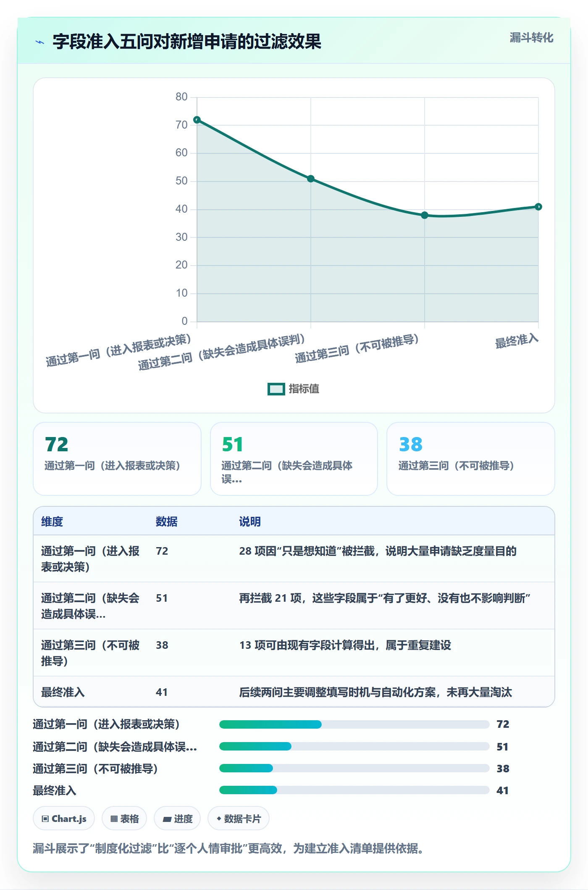588x890 pixels.
Task: Open the data card showing 51
Action: 294,459
